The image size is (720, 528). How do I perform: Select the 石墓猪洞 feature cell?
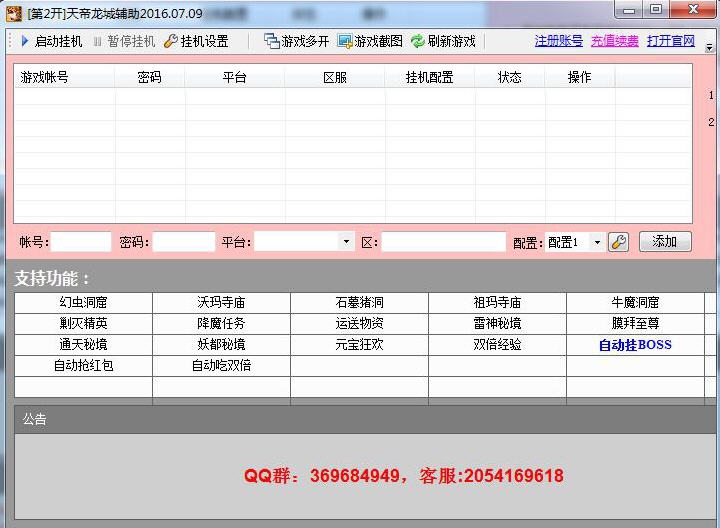coord(360,303)
